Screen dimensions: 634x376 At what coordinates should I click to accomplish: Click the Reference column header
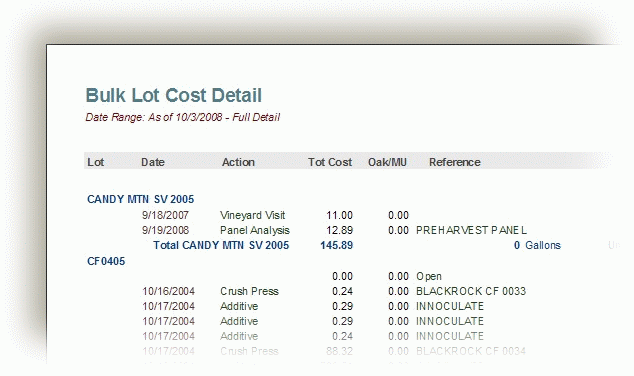[x=455, y=162]
